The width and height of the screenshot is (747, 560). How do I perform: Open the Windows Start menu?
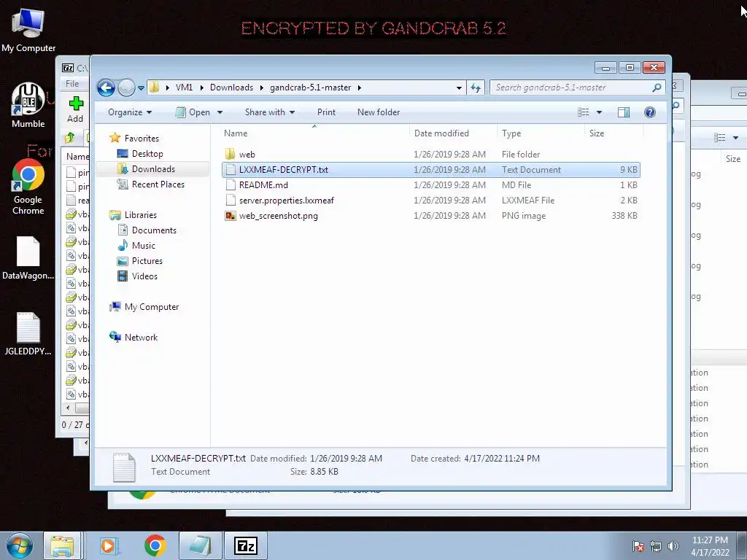coord(19,545)
